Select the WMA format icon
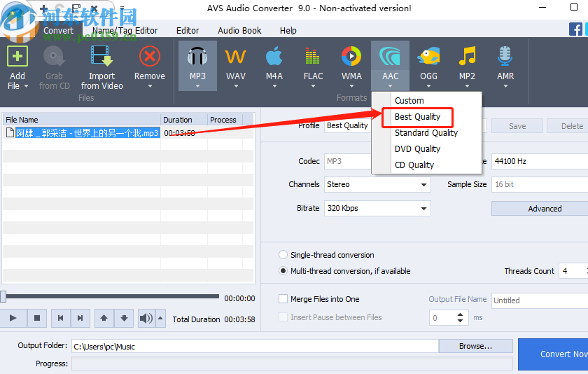The image size is (588, 374). [351, 57]
